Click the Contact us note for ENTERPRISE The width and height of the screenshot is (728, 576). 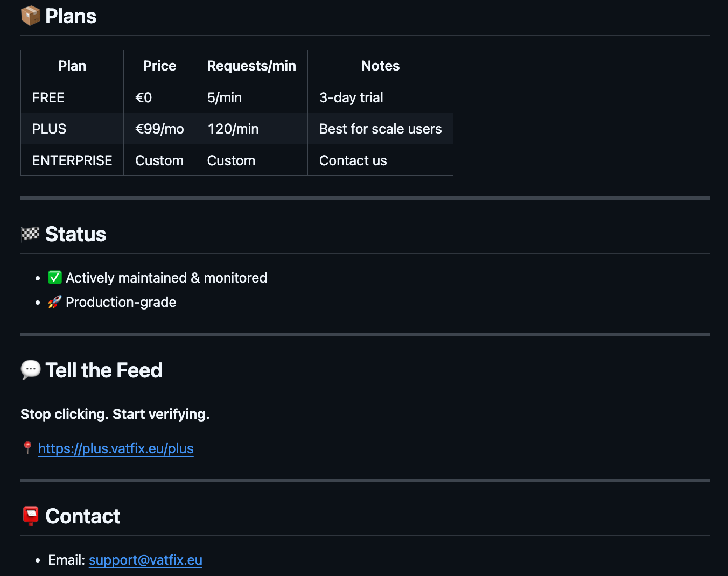click(353, 160)
